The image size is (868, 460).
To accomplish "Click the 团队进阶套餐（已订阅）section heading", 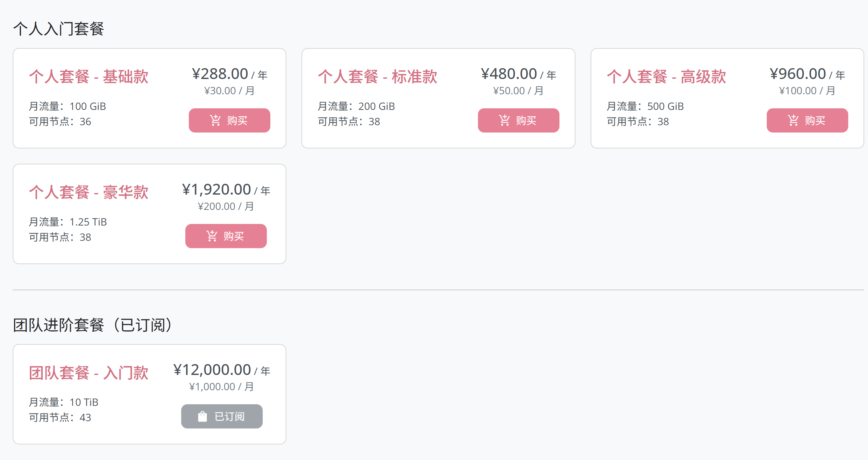I will click(x=93, y=325).
